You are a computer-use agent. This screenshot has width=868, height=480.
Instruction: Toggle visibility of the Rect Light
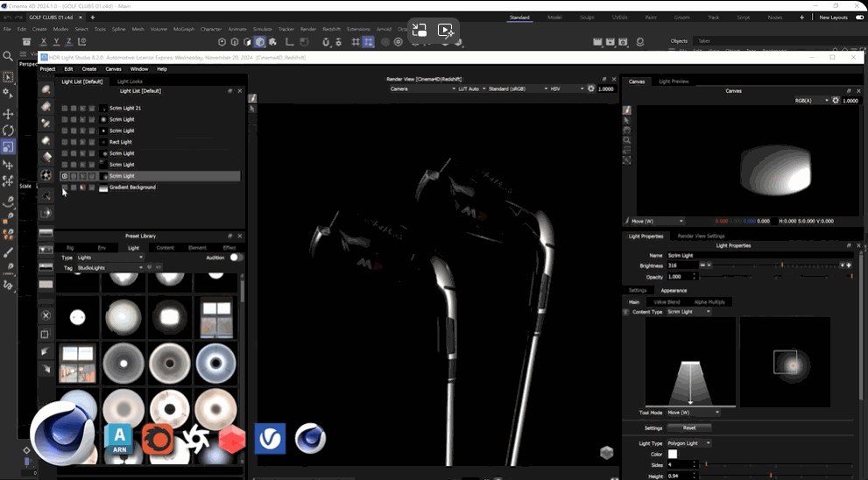(65, 142)
